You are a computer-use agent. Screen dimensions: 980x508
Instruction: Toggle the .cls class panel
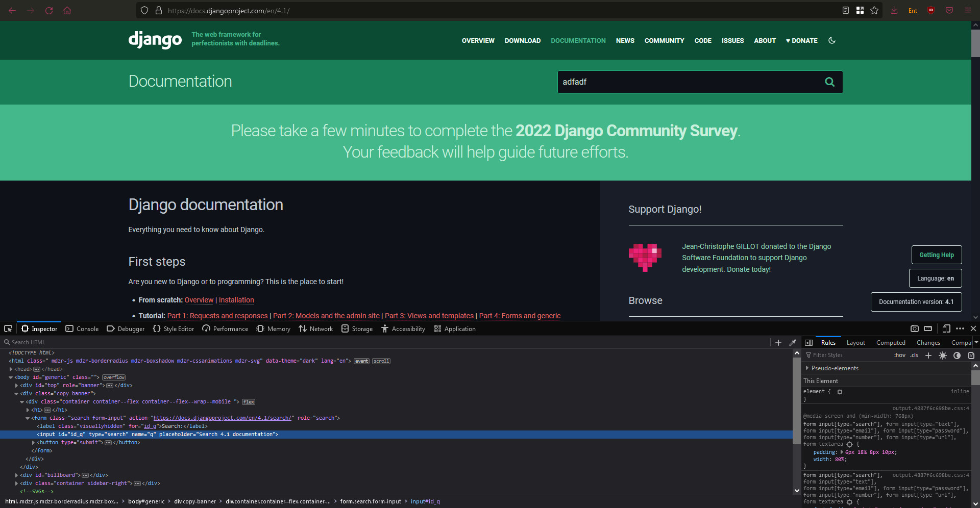tap(914, 355)
